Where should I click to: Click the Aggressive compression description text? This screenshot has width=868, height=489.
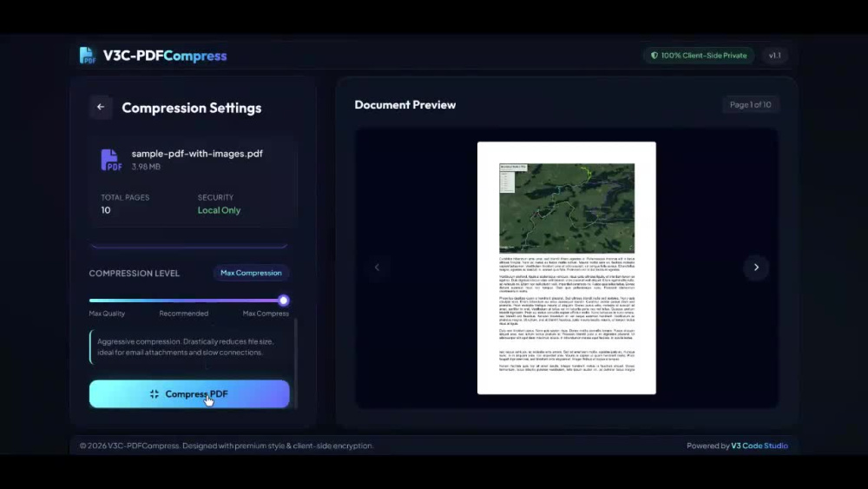pos(186,347)
